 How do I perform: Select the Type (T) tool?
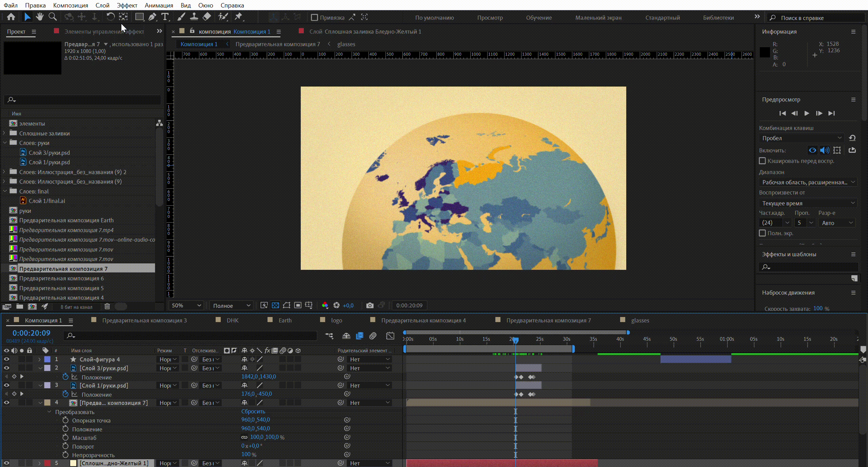pyautogui.click(x=165, y=17)
